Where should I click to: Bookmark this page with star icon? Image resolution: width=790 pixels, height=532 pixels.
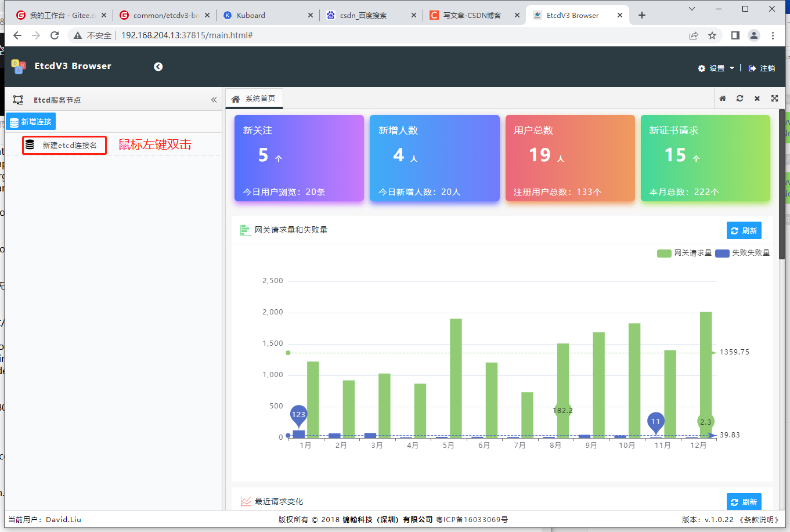point(712,35)
